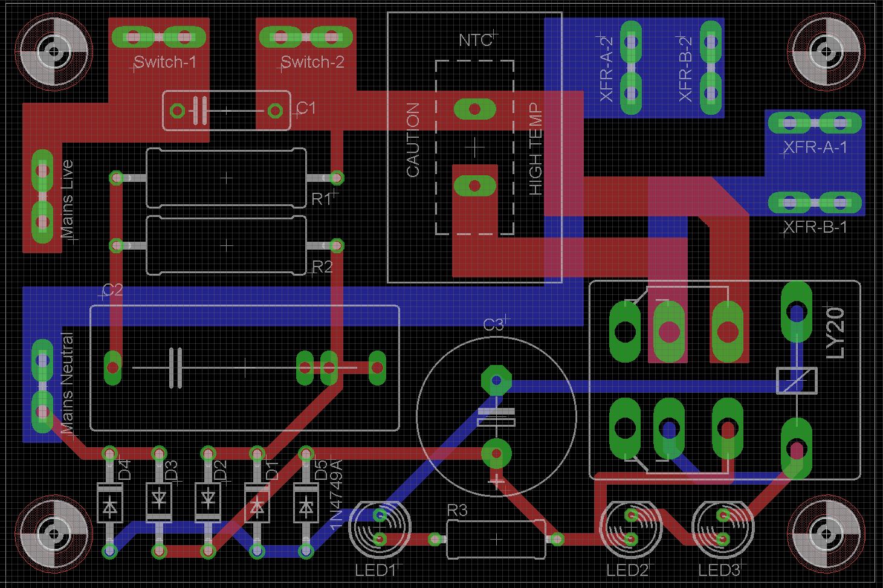
Task: Select diode D1 symbol
Action: pyautogui.click(x=257, y=503)
